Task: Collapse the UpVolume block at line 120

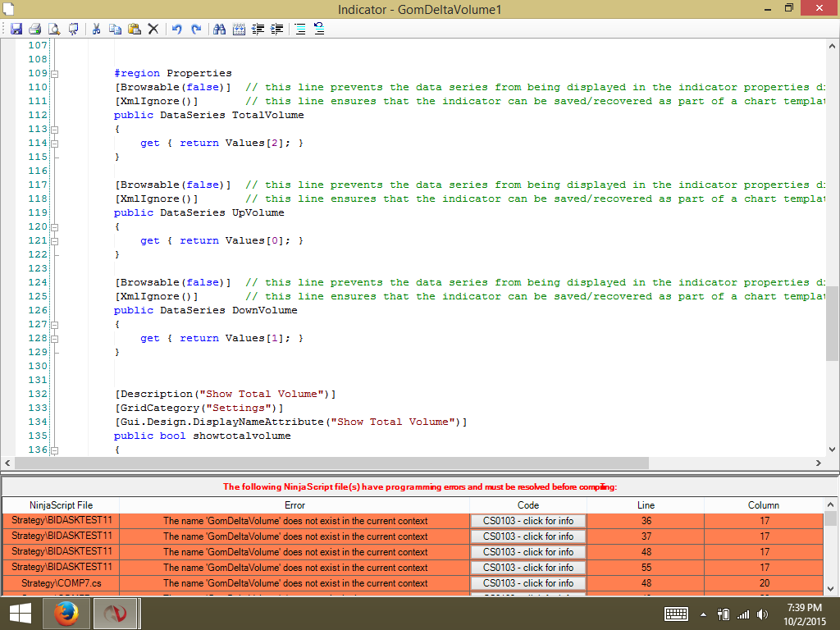Action: pos(55,227)
